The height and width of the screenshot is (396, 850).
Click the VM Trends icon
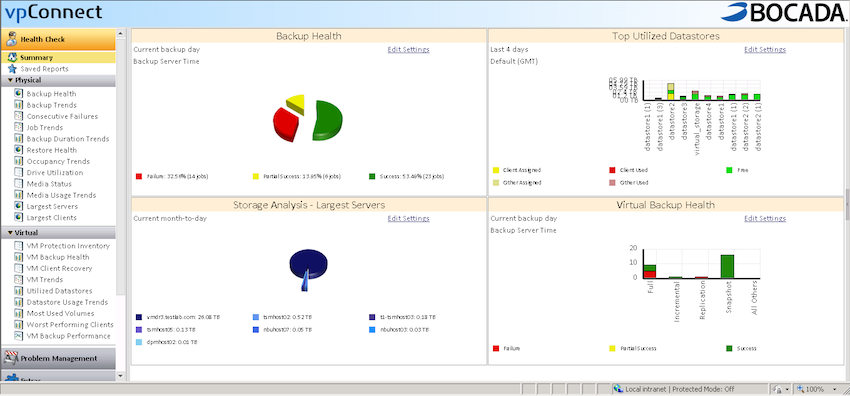pyautogui.click(x=18, y=280)
